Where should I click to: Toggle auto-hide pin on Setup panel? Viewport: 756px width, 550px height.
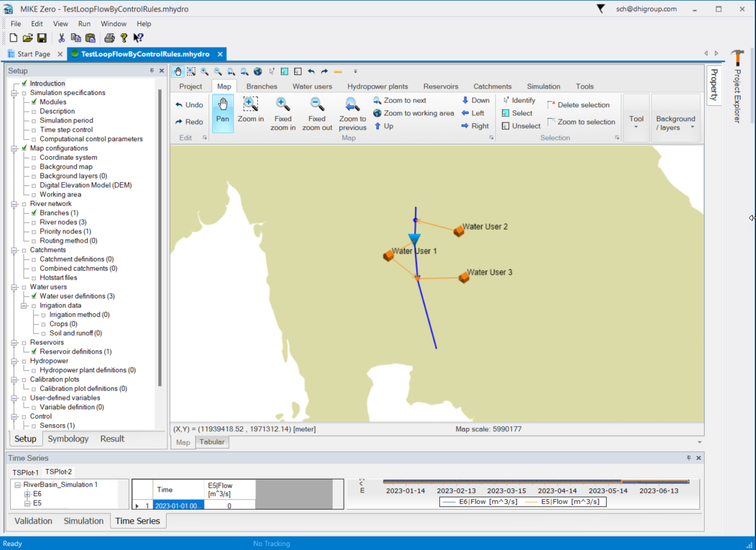point(152,71)
